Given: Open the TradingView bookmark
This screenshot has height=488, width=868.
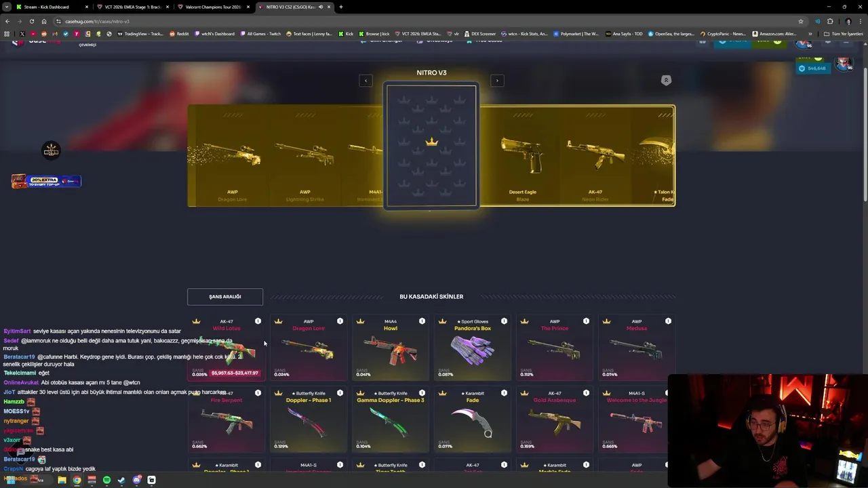Looking at the screenshot, I should 141,33.
